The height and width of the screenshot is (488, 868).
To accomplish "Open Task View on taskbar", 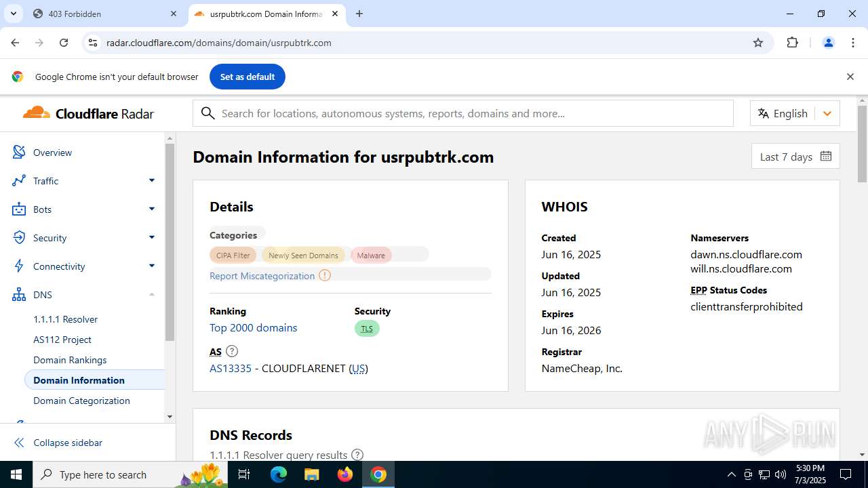I will pyautogui.click(x=244, y=474).
